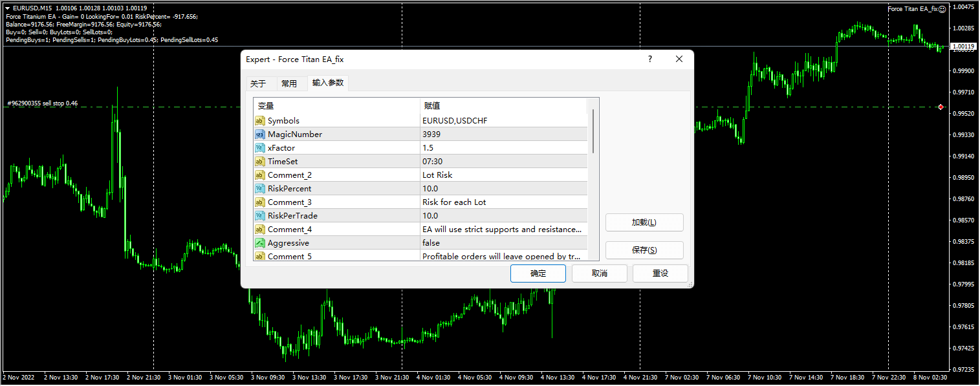Click the question mark help button in the dialog

650,59
